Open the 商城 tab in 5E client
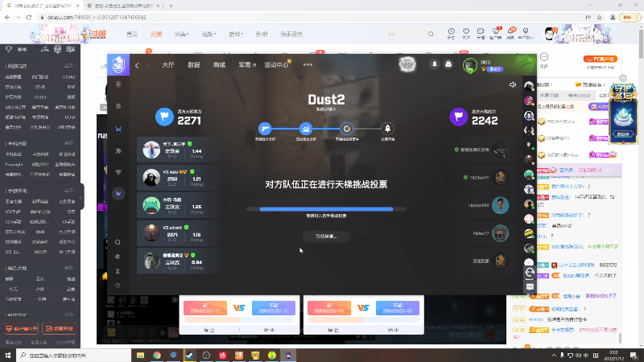Screen dimensions: 644x362 point(219,65)
